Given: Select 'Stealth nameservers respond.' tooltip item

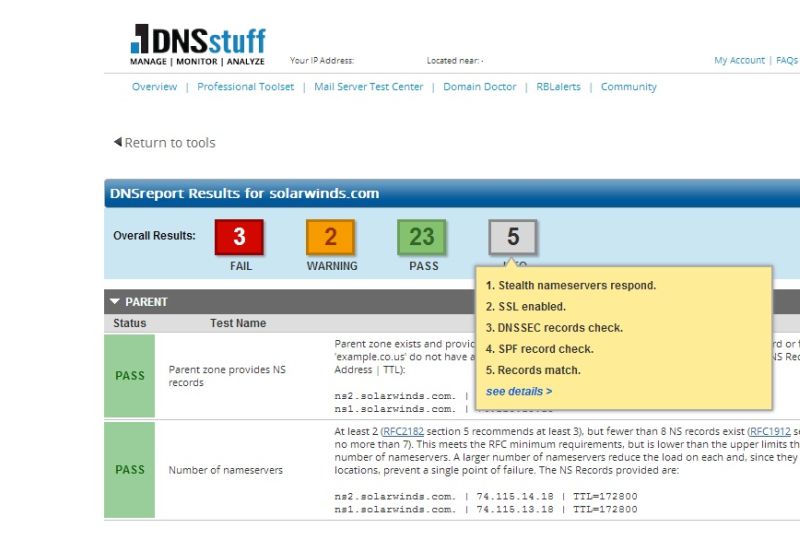Looking at the screenshot, I should coord(571,285).
